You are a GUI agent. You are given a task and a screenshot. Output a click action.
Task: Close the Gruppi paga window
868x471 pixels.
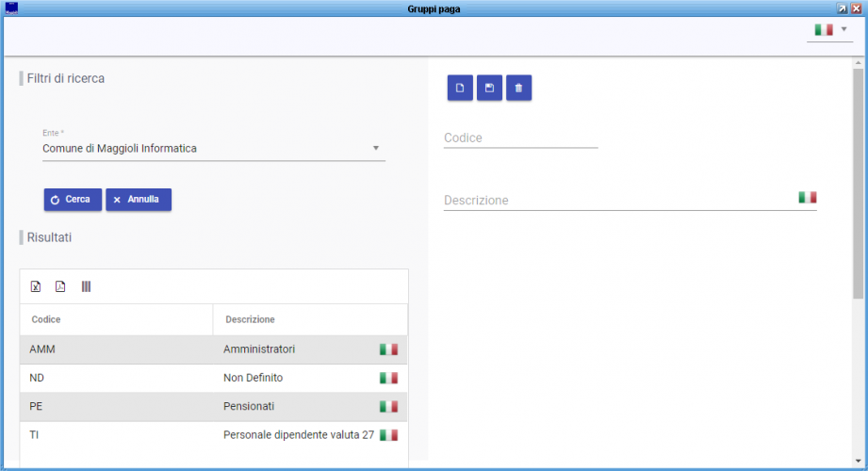tap(857, 8)
